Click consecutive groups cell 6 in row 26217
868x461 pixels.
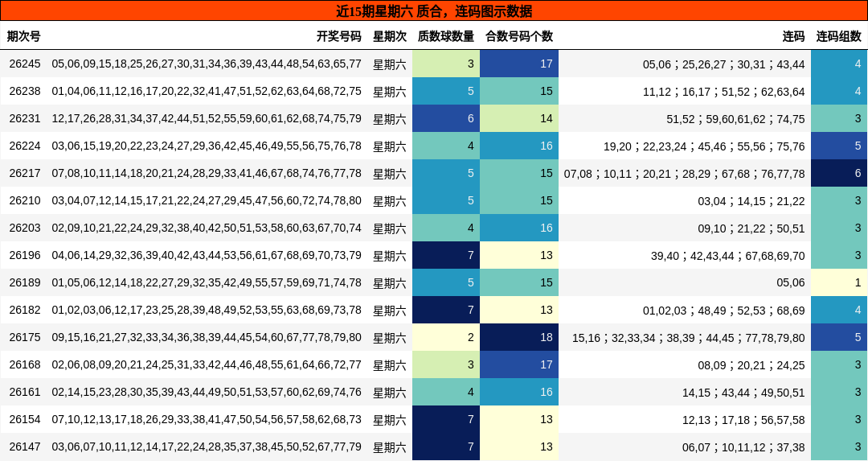839,174
